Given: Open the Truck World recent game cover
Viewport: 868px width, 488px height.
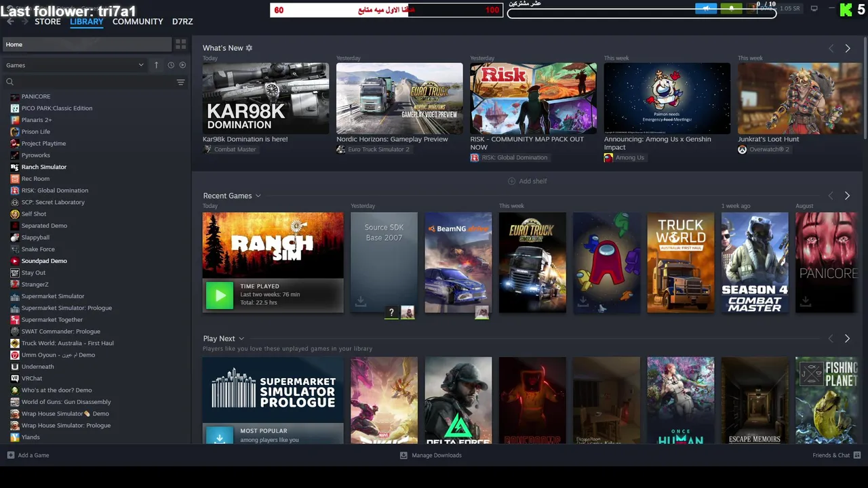Looking at the screenshot, I should [x=680, y=263].
